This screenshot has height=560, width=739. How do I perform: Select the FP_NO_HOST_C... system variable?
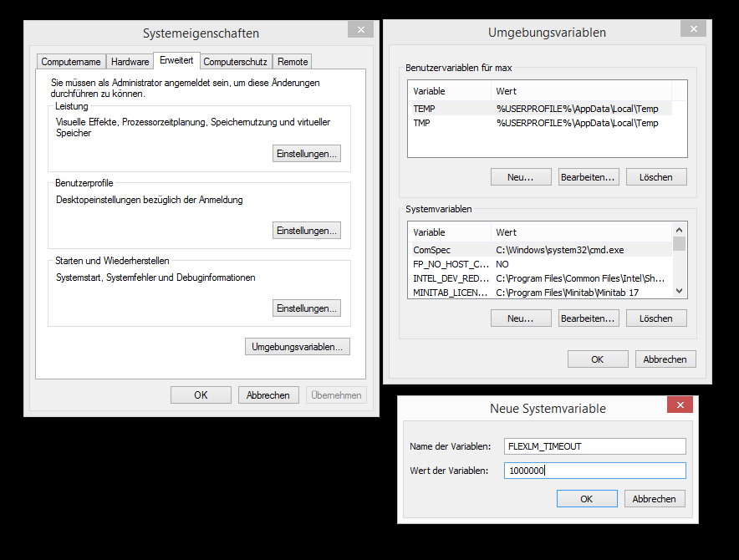click(542, 264)
